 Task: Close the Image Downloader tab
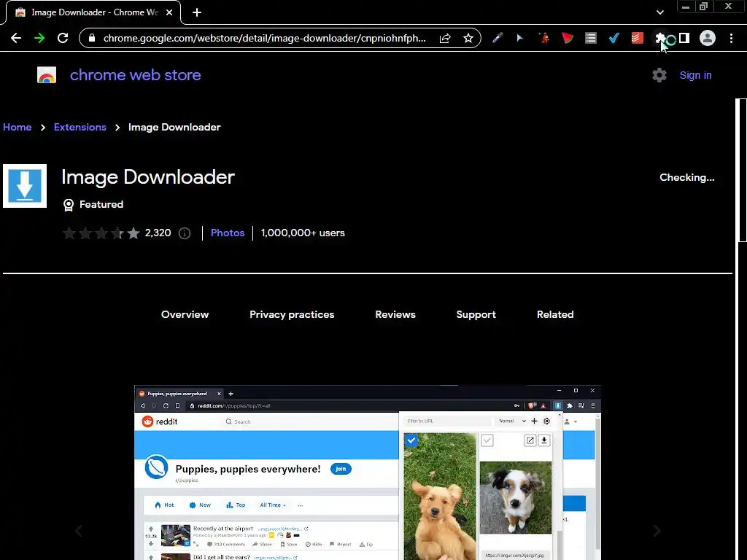click(169, 12)
